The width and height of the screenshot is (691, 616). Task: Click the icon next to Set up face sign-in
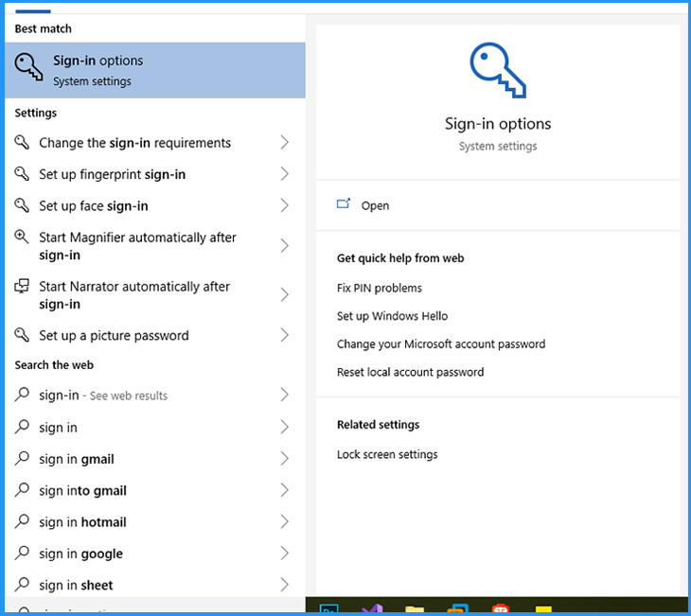tap(22, 205)
